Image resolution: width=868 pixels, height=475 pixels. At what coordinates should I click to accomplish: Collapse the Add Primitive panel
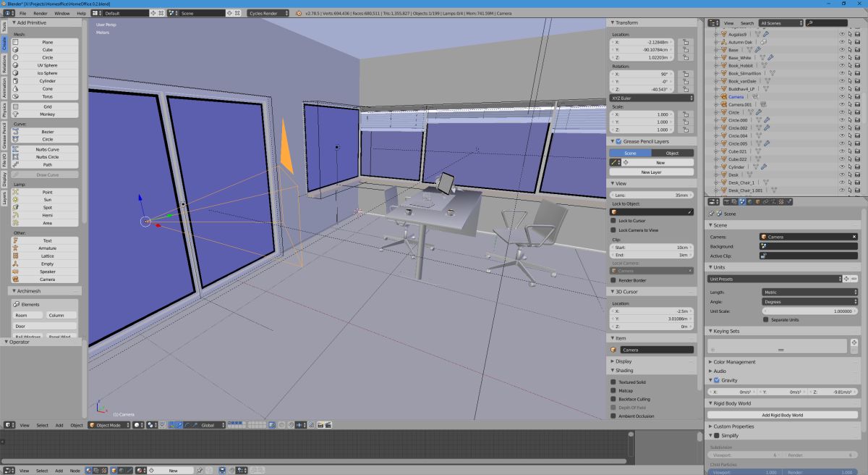click(32, 22)
